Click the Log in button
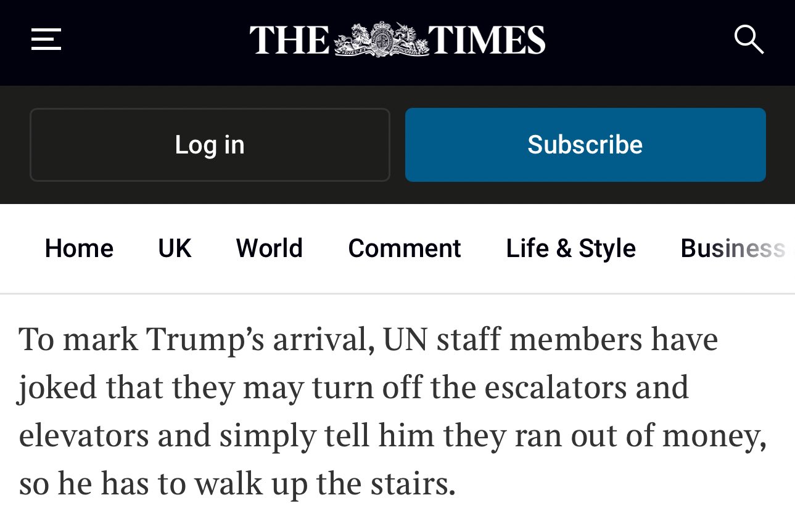Viewport: 795px width, 532px height. pyautogui.click(x=210, y=145)
